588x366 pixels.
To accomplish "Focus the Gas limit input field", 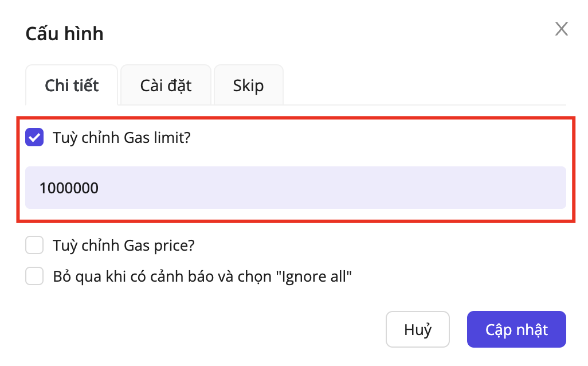I will point(295,188).
